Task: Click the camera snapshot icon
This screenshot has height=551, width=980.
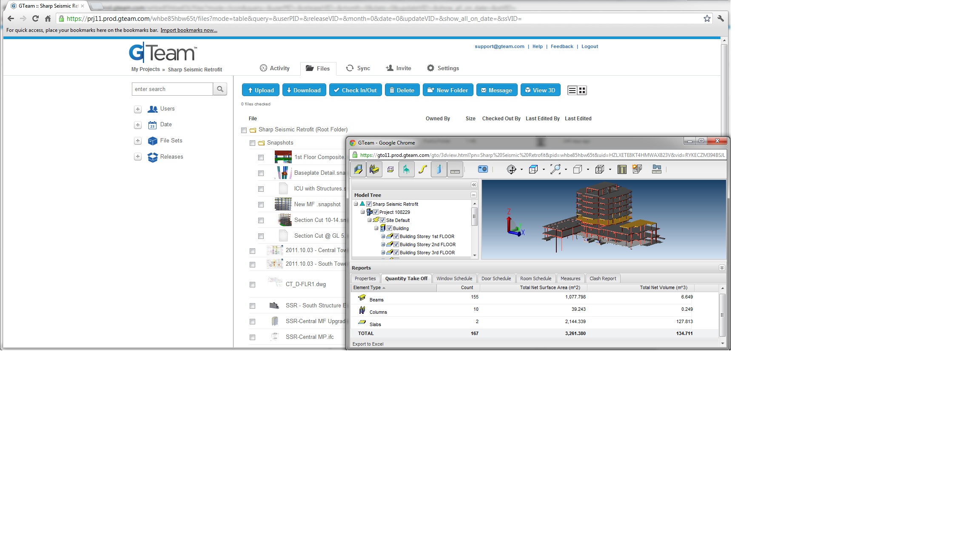Action: (x=483, y=169)
